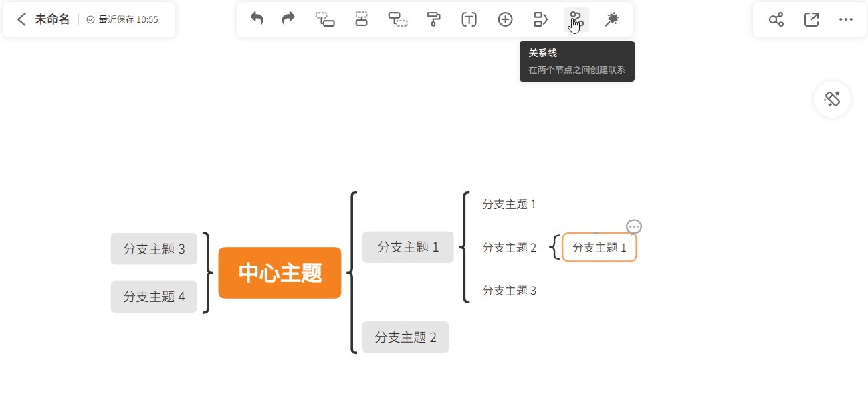Click the file title 未命名
The height and width of the screenshot is (401, 868).
pos(52,19)
